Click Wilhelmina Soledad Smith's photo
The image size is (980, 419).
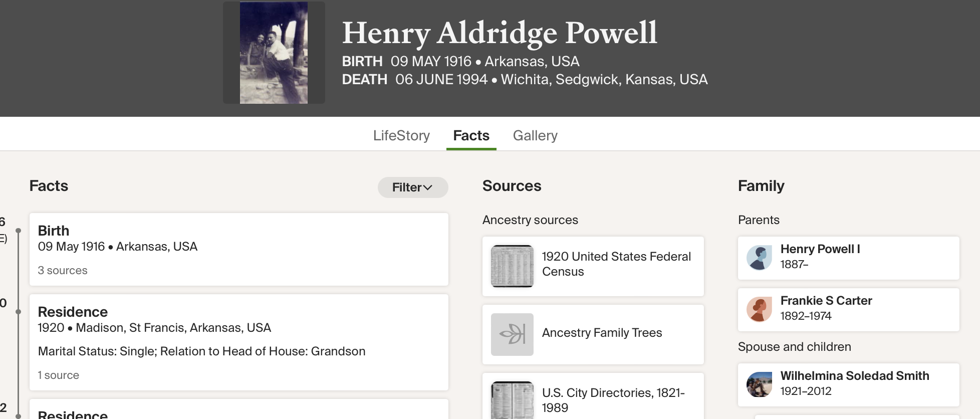point(759,384)
